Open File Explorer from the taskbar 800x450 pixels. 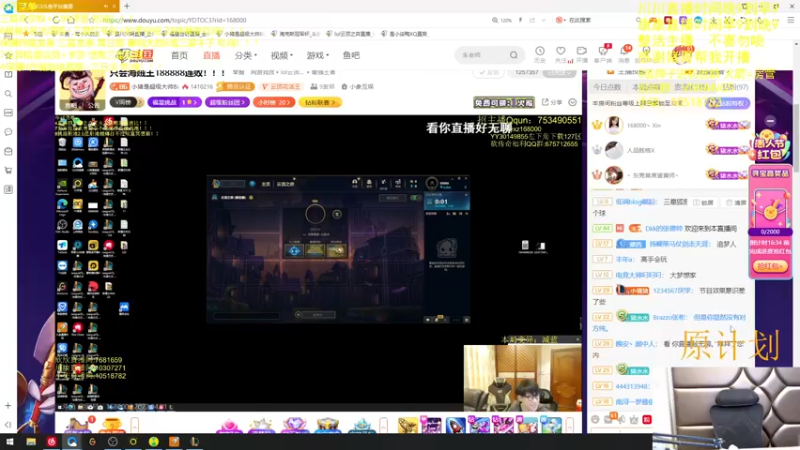31,442
